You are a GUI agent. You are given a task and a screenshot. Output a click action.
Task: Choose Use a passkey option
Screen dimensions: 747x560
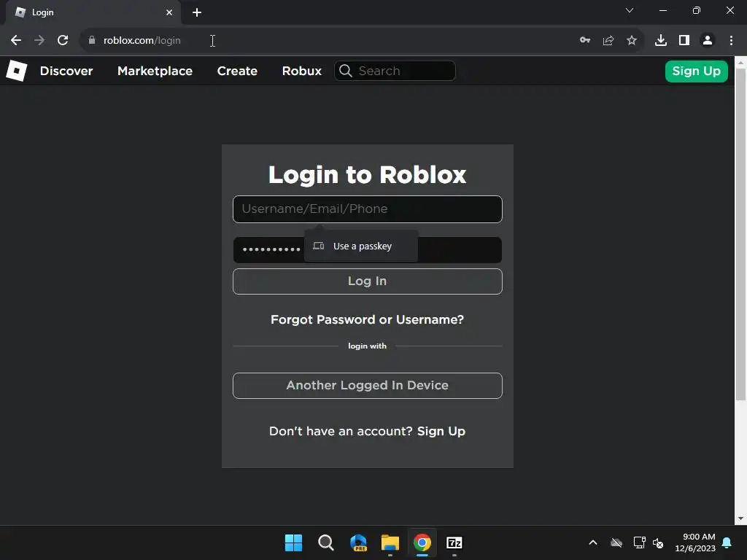[361, 246]
